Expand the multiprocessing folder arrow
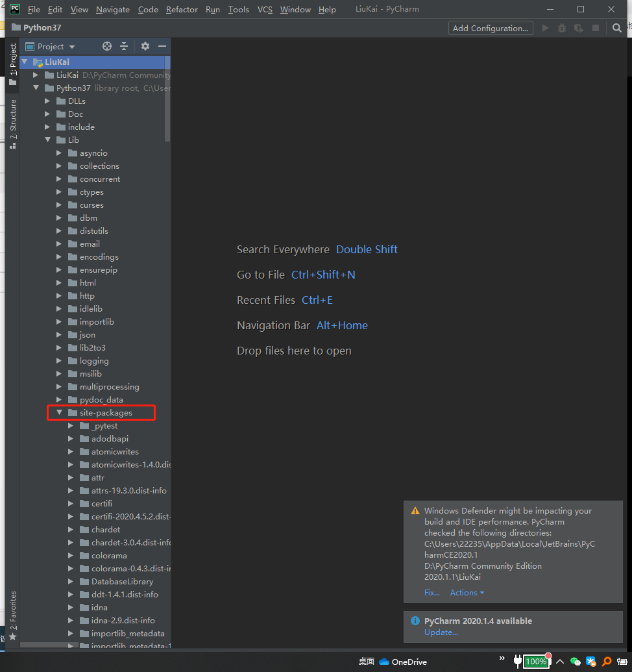The image size is (632, 672). 59,386
